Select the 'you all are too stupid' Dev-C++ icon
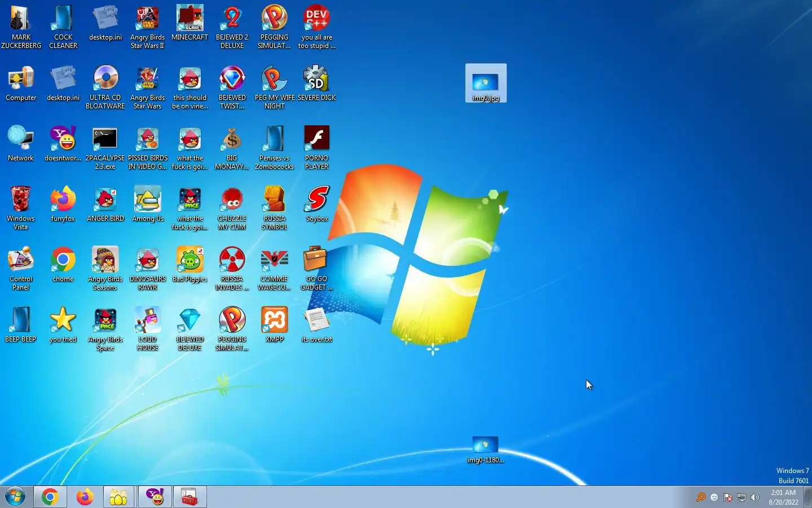Image resolution: width=812 pixels, height=508 pixels. click(x=316, y=27)
